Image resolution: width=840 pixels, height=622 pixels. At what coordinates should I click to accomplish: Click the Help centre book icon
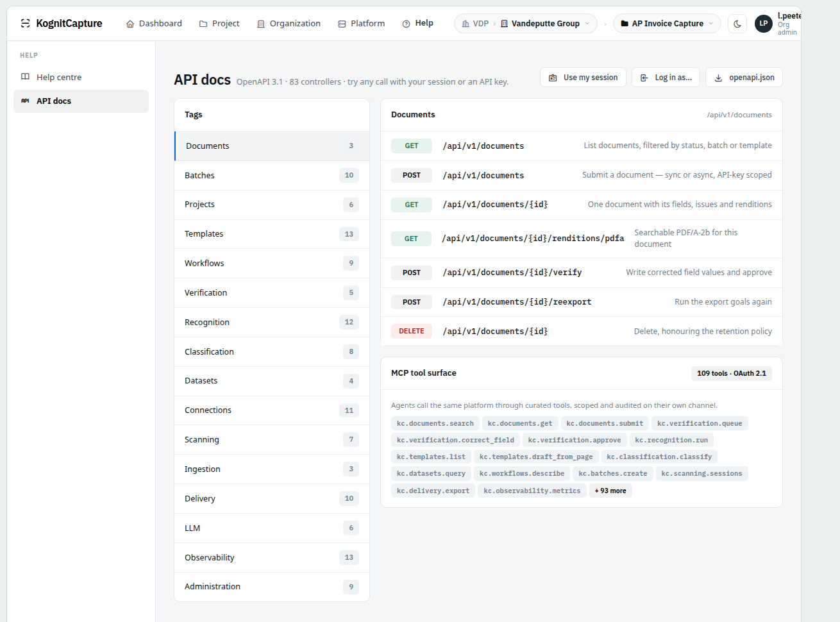[26, 77]
